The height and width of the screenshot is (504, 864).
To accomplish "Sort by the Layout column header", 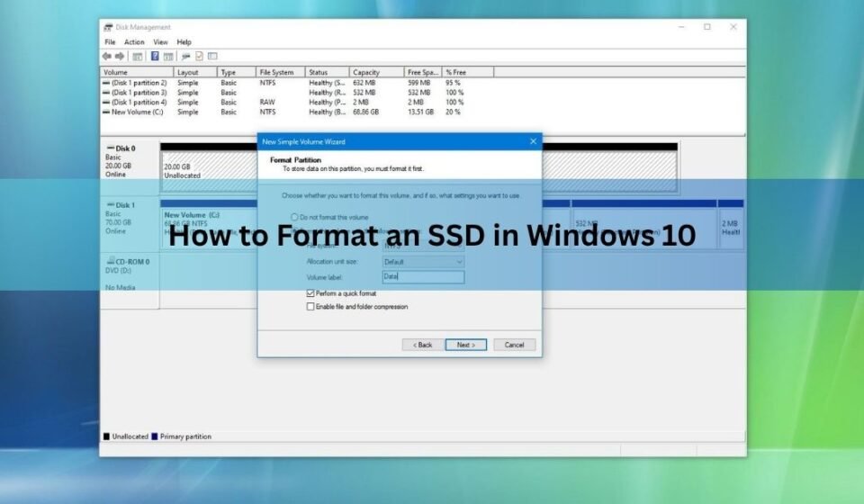I will coord(195,72).
